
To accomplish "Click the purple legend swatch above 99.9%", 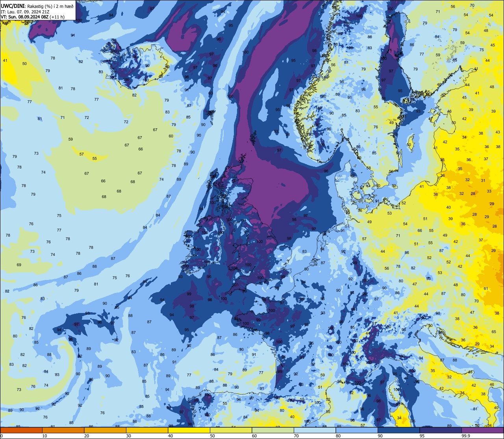I will (482, 430).
